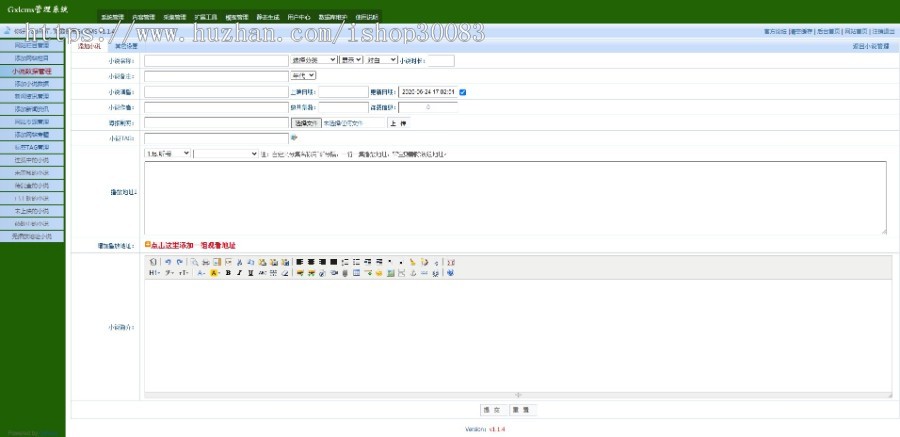Click the redo icon in the editor toolbar

(x=179, y=261)
